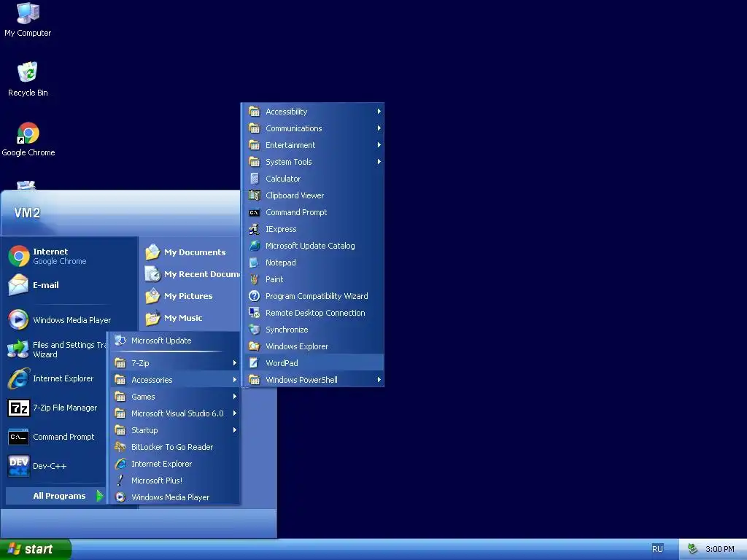This screenshot has width=747, height=560.
Task: Click the BitLocker To Go Reader icon
Action: click(120, 447)
